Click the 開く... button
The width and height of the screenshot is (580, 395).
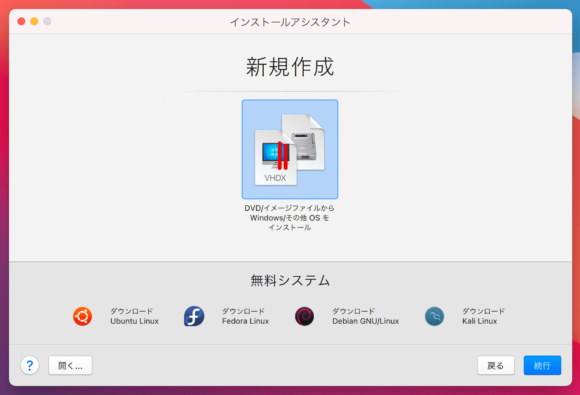click(x=70, y=365)
